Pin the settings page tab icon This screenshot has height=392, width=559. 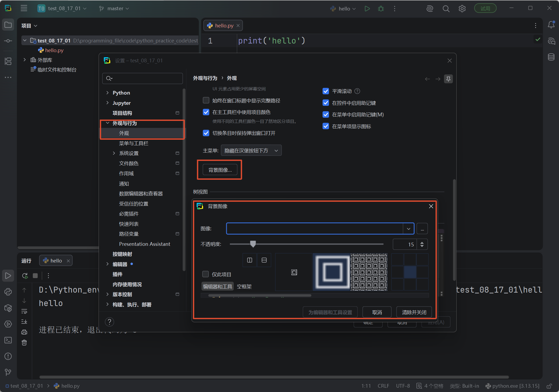(448, 79)
